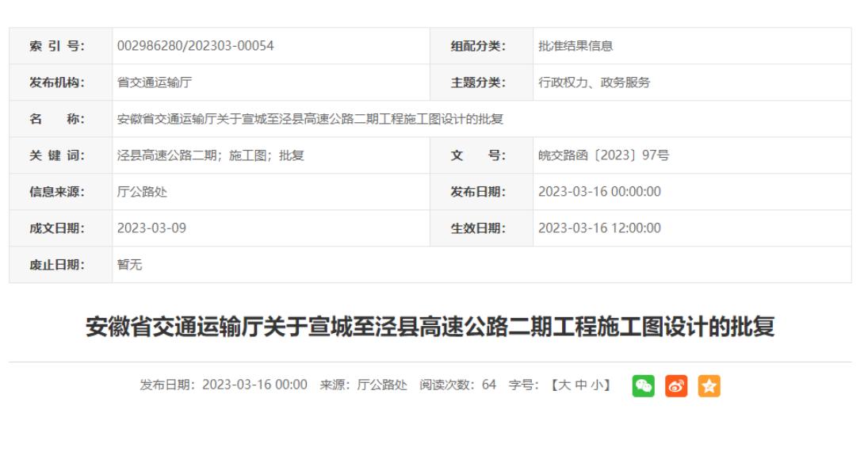Set font size to 大 (large)

pyautogui.click(x=564, y=385)
